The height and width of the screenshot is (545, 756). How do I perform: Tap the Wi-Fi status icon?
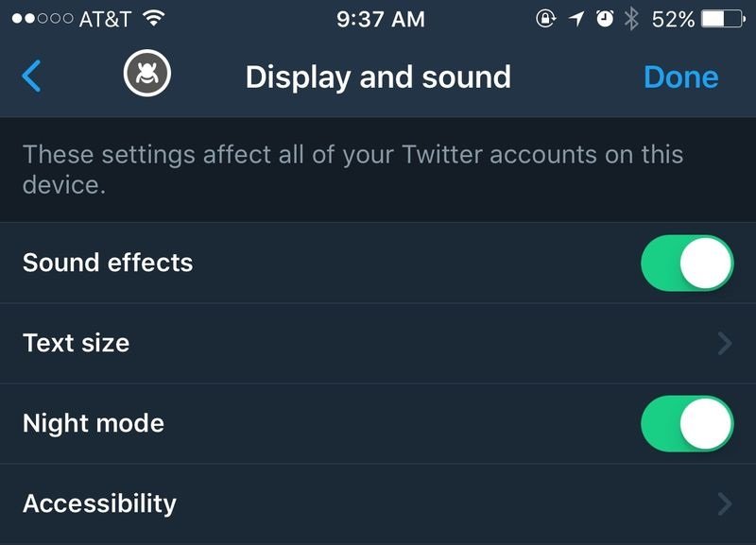tap(154, 19)
